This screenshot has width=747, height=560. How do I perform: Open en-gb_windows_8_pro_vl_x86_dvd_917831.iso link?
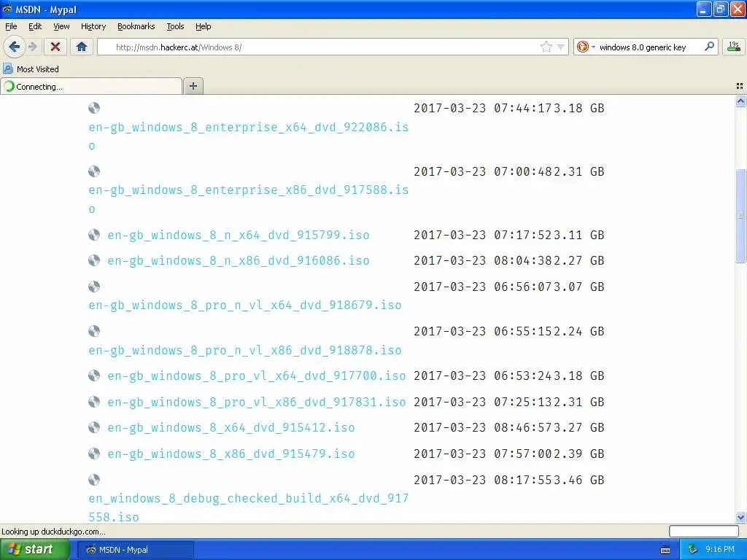(256, 402)
